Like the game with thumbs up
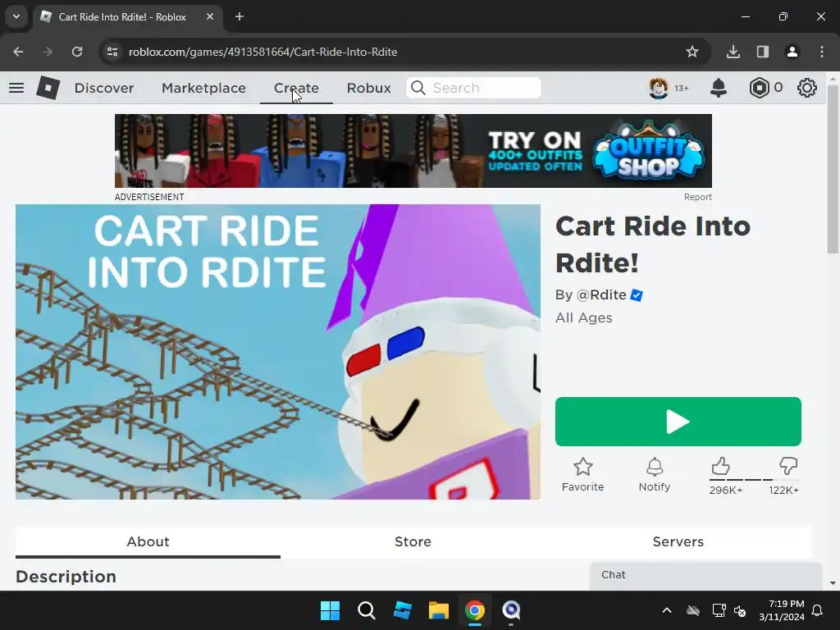The width and height of the screenshot is (840, 630). click(720, 466)
